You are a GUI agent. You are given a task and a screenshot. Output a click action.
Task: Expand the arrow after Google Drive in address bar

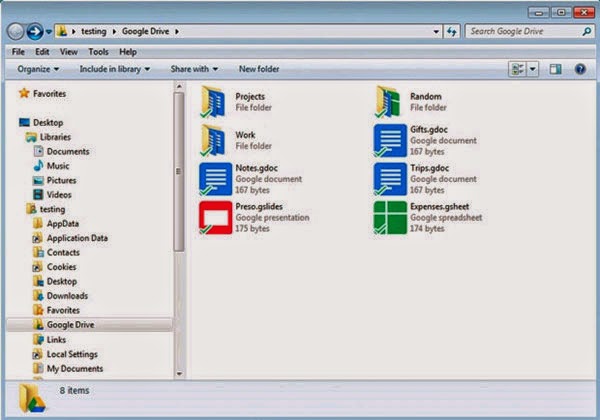pos(177,31)
